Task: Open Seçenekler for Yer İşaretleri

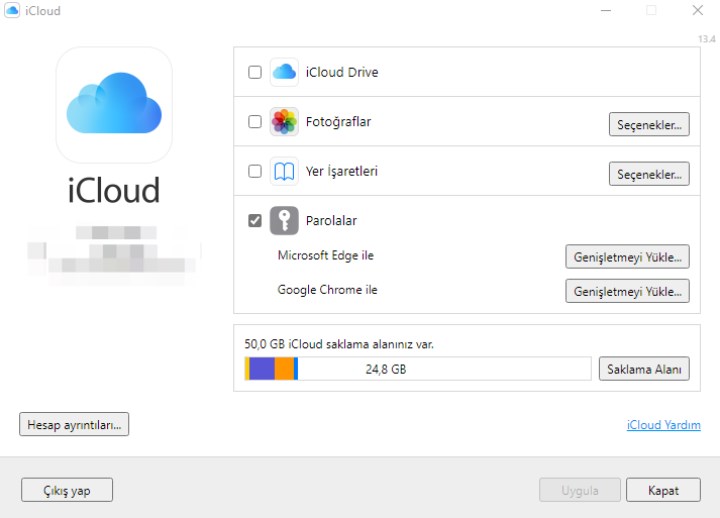Action: click(x=649, y=174)
